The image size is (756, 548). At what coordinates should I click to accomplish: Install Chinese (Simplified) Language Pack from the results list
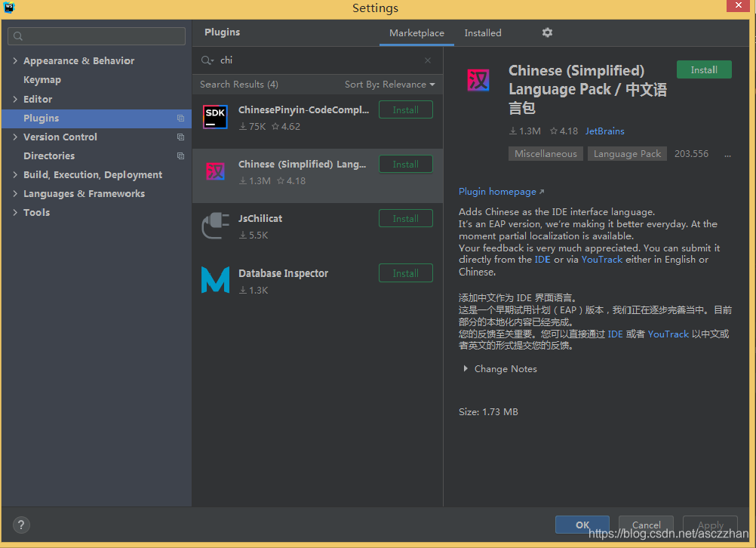405,164
